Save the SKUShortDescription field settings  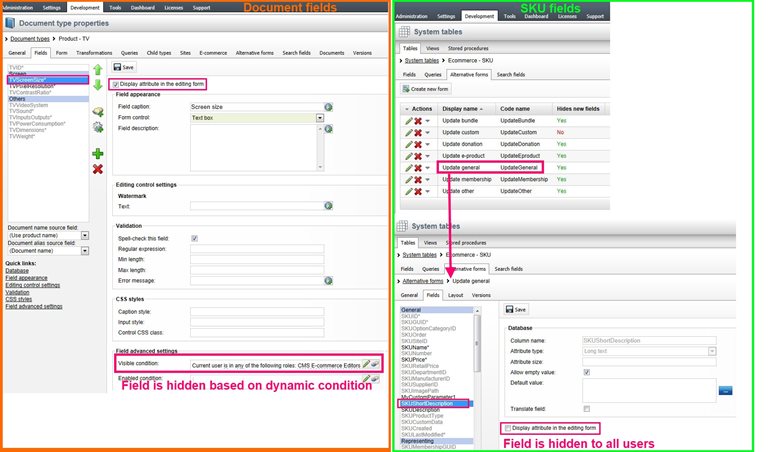coord(516,310)
